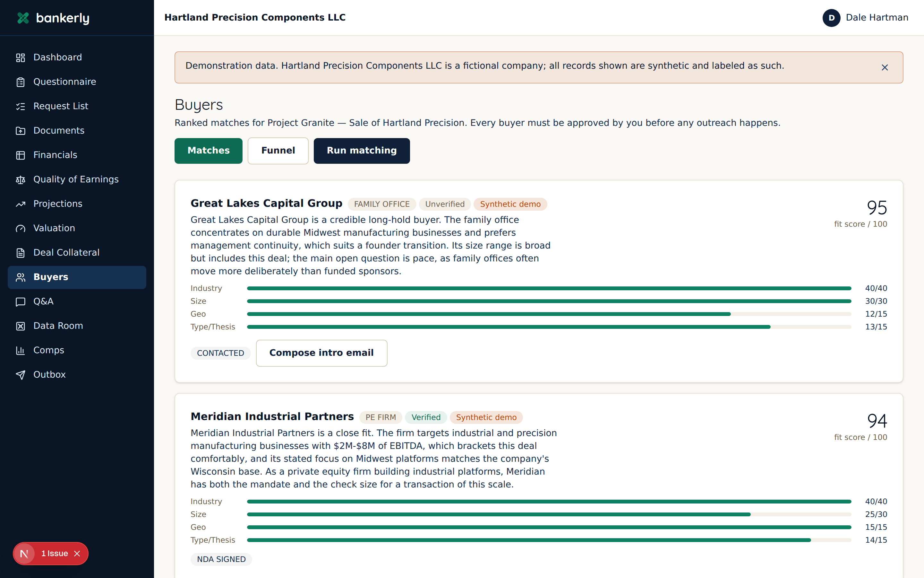Click the Dale Hartman user name
924x578 pixels.
tap(877, 18)
